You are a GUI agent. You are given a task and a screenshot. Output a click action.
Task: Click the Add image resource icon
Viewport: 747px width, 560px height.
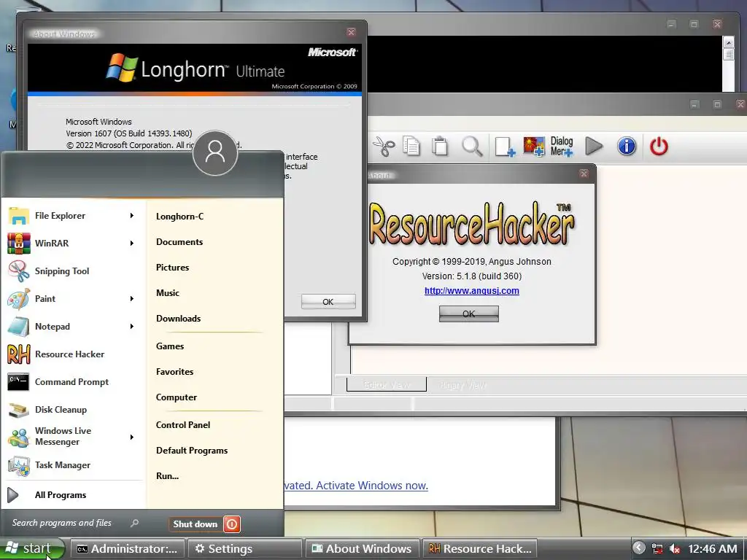pos(533,146)
